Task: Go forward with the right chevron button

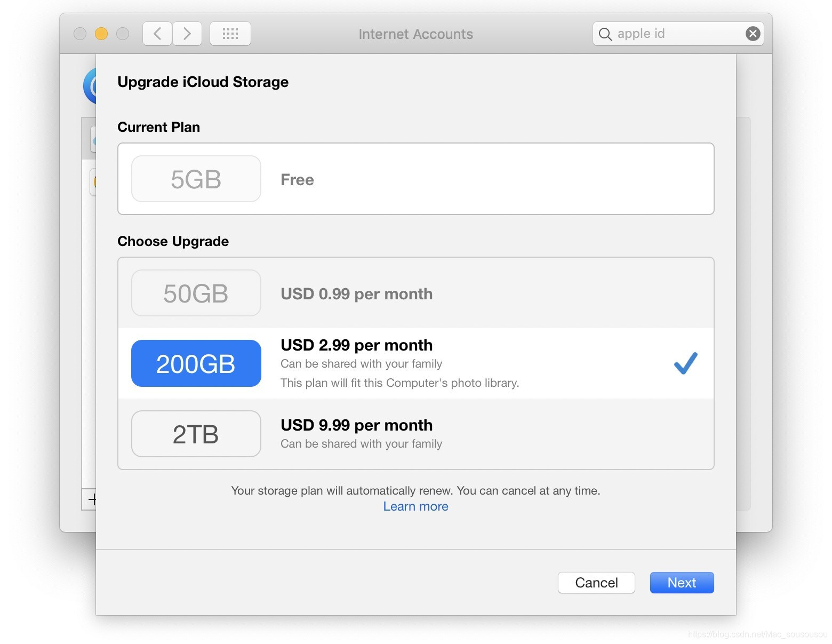Action: coord(187,34)
